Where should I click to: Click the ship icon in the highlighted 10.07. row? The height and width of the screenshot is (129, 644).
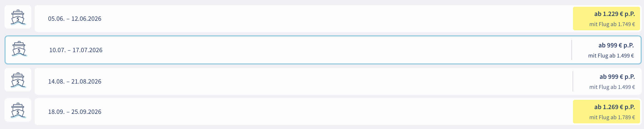[19, 49]
